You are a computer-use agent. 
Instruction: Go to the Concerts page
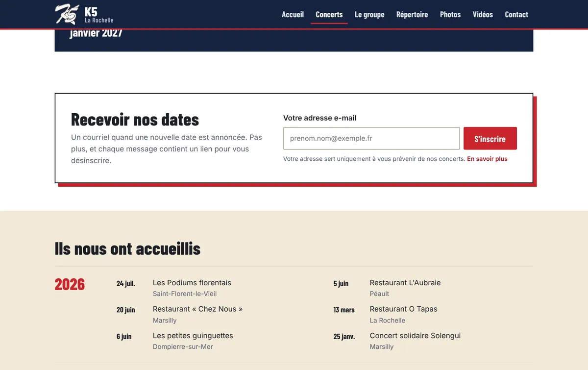329,14
